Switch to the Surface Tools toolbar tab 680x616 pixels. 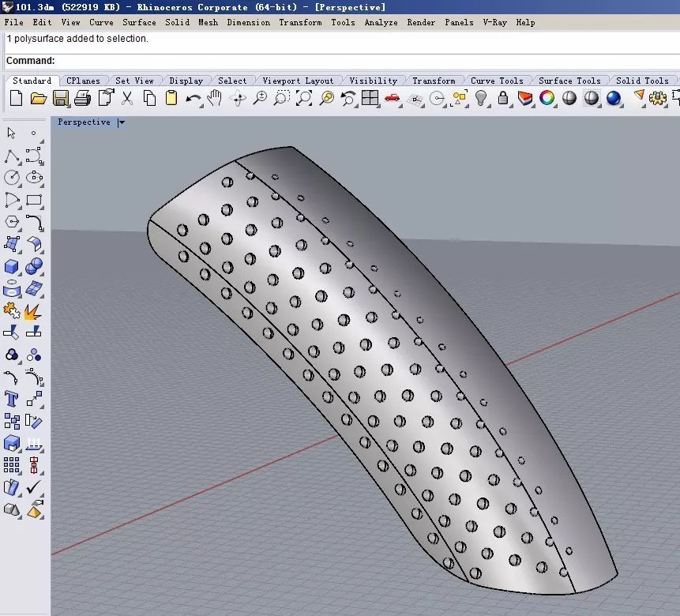tap(569, 81)
